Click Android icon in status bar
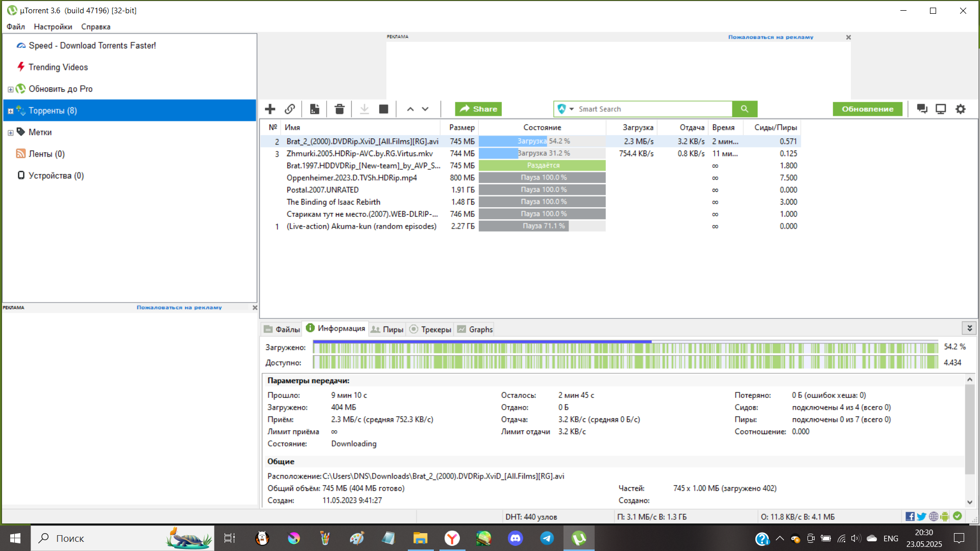Screen dimensions: 980x551 pyautogui.click(x=945, y=516)
